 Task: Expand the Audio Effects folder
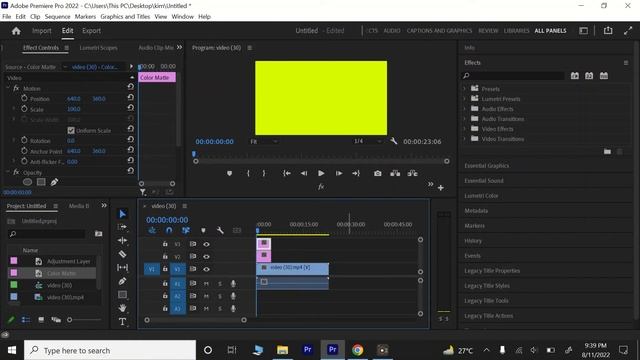tap(464, 109)
